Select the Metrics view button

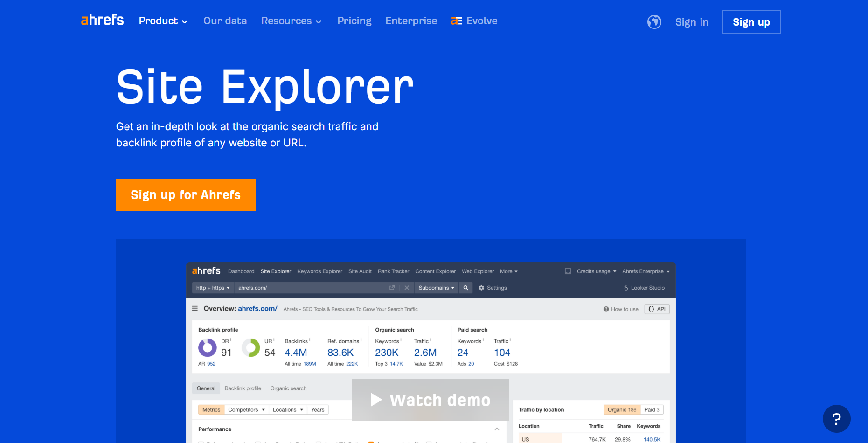click(x=211, y=409)
